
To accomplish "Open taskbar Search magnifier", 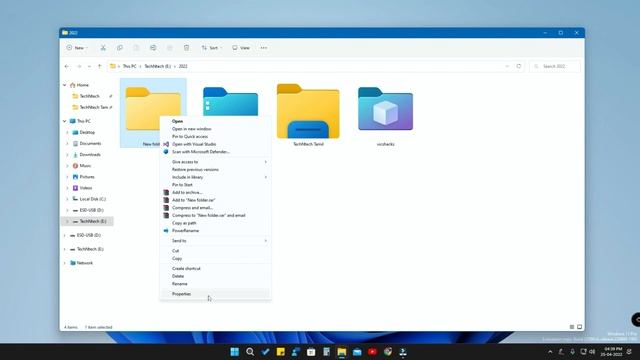I will click(x=250, y=352).
